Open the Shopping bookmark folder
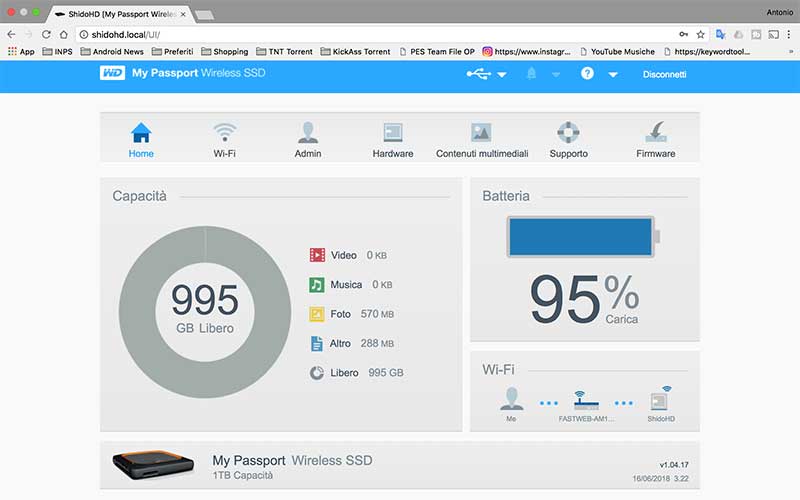 coord(224,52)
